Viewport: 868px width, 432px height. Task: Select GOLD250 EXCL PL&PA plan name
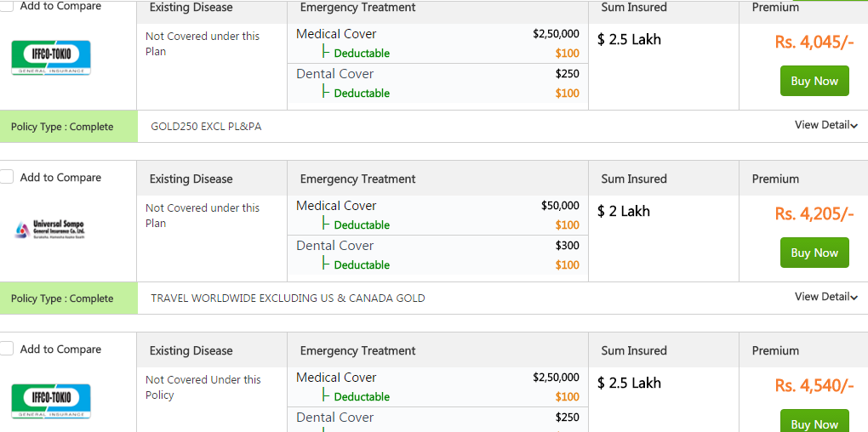[206, 127]
